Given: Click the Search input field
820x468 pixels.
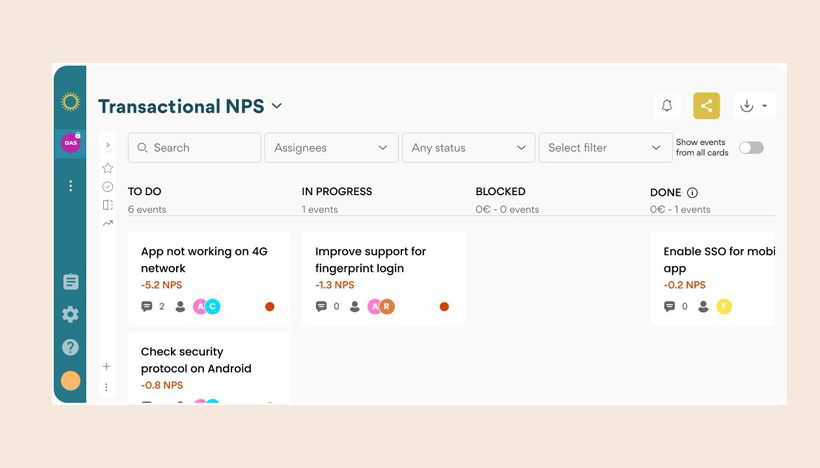Looking at the screenshot, I should (195, 148).
